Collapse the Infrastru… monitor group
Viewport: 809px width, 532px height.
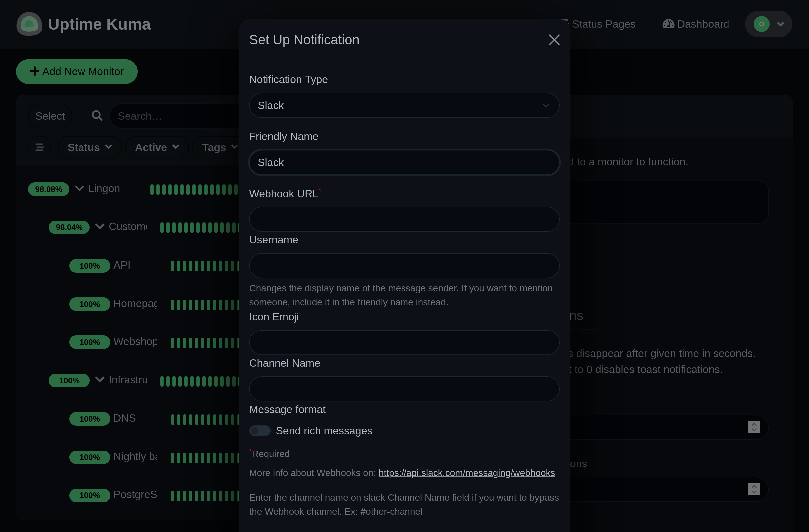99,379
